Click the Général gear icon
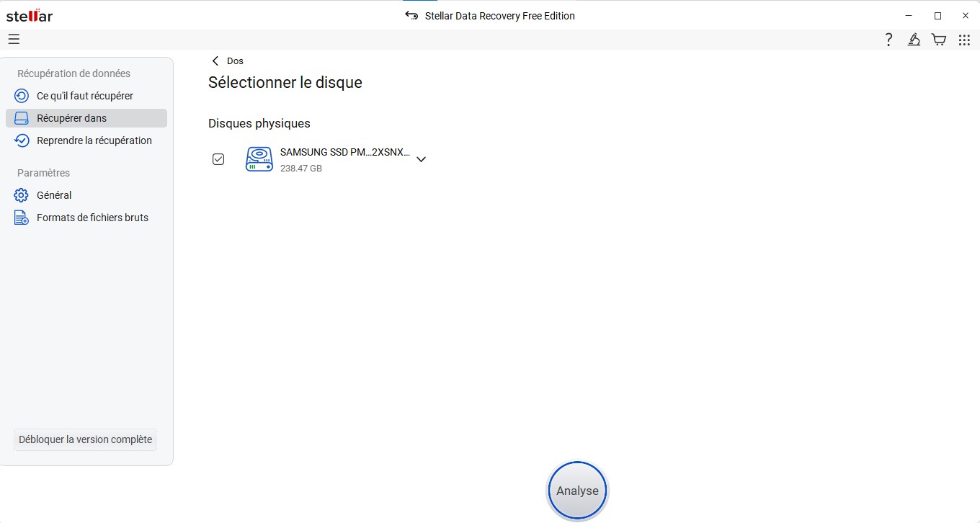This screenshot has height=523, width=980. point(22,195)
